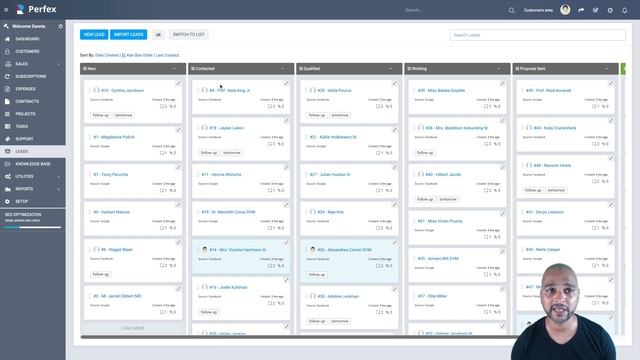
Task: Sort leads by Date Created
Action: (x=107, y=55)
